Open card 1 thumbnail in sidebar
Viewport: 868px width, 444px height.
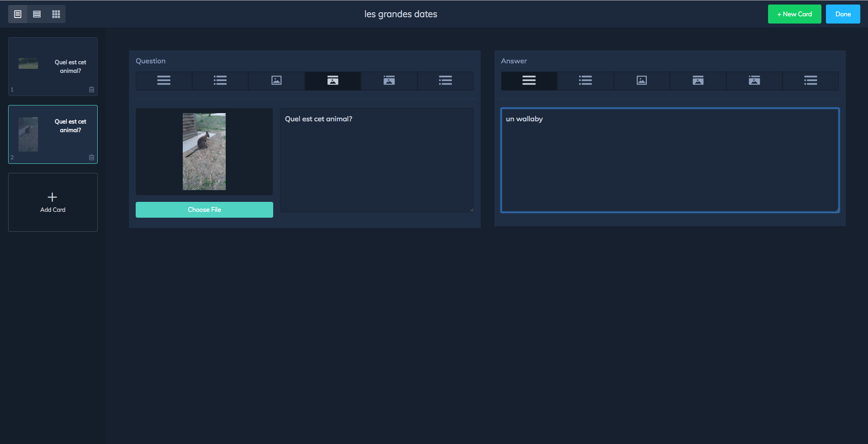coord(53,67)
